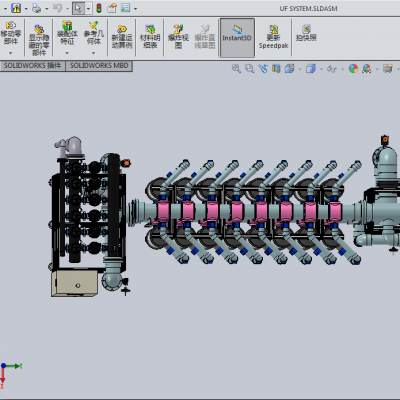Click the Exploded View (爆炸视图) icon
400x400 pixels.
pos(178,37)
